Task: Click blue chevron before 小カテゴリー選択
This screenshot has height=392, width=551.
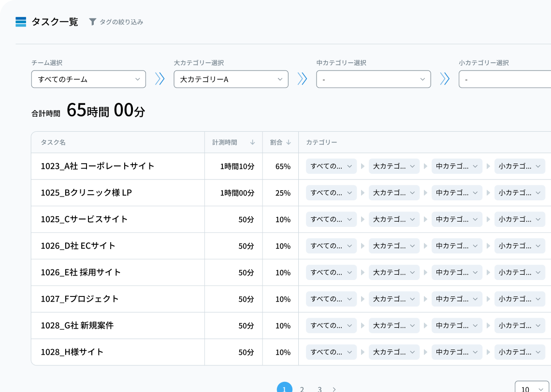Action: 444,79
